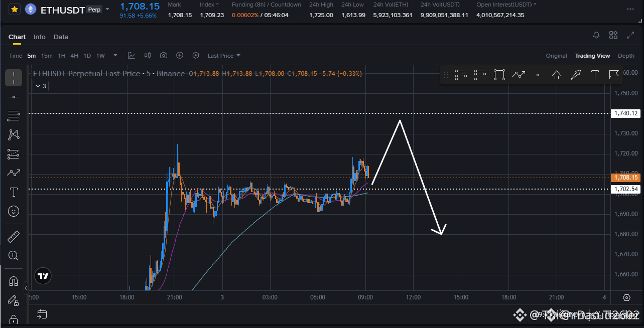Image resolution: width=644 pixels, height=328 pixels.
Task: Open the Open Interest(USDT) link
Action: pyautogui.click(x=506, y=5)
